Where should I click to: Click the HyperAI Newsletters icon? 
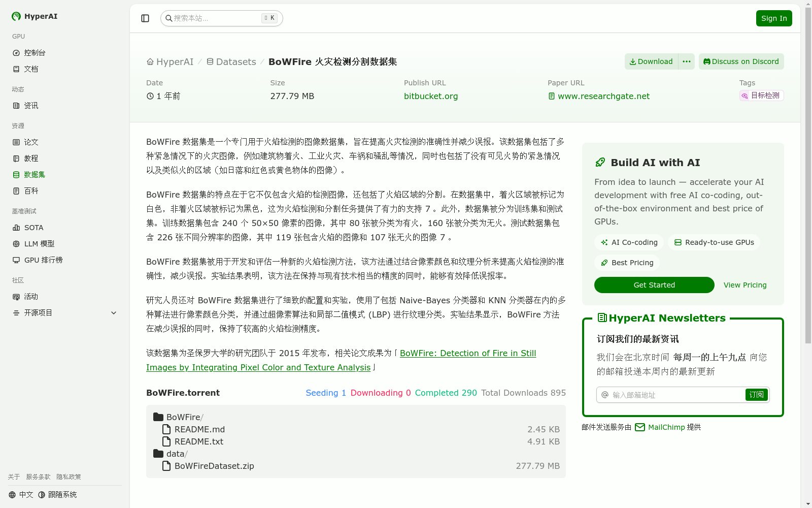tap(602, 318)
